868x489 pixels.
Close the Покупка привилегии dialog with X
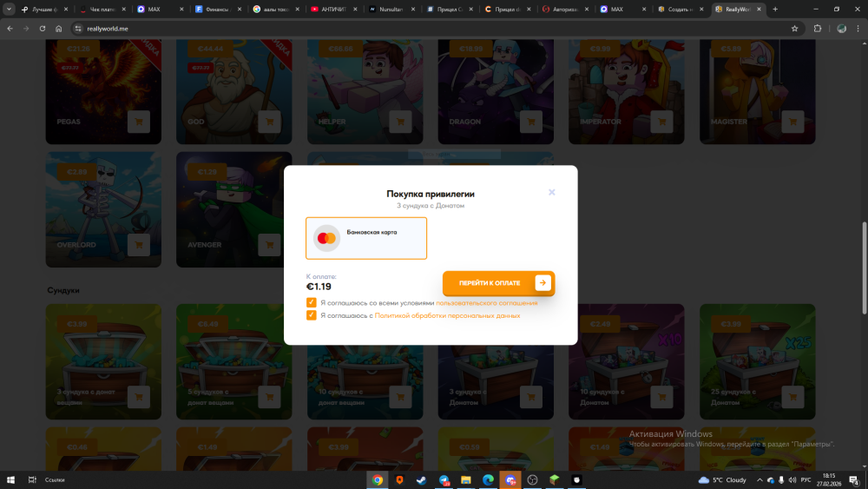(x=551, y=192)
